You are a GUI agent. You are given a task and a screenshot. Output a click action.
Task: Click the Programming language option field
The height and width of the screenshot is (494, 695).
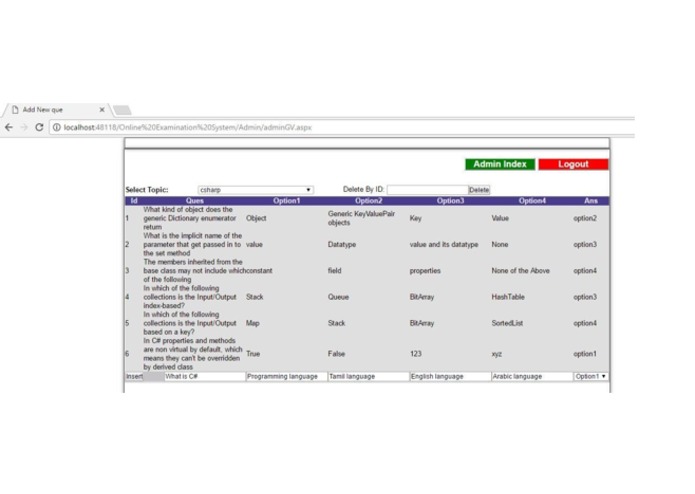point(286,377)
